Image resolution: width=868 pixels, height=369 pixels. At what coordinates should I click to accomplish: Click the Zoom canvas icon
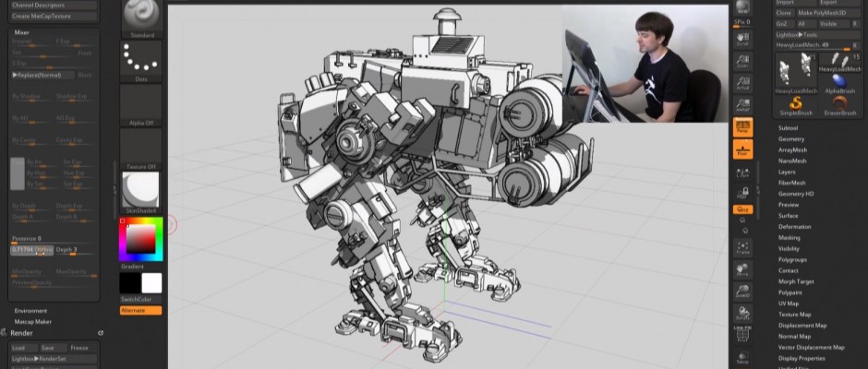point(742,61)
